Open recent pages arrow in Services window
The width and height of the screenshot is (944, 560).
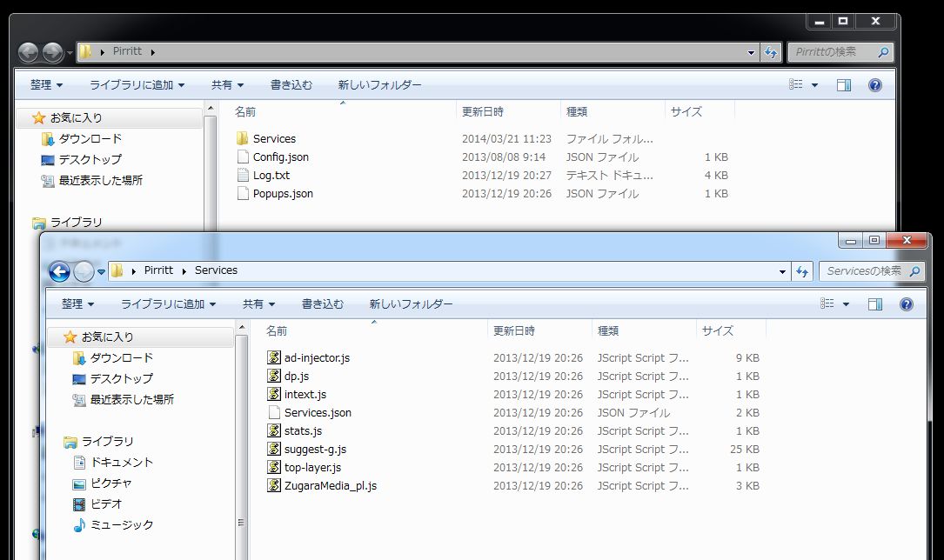(101, 272)
